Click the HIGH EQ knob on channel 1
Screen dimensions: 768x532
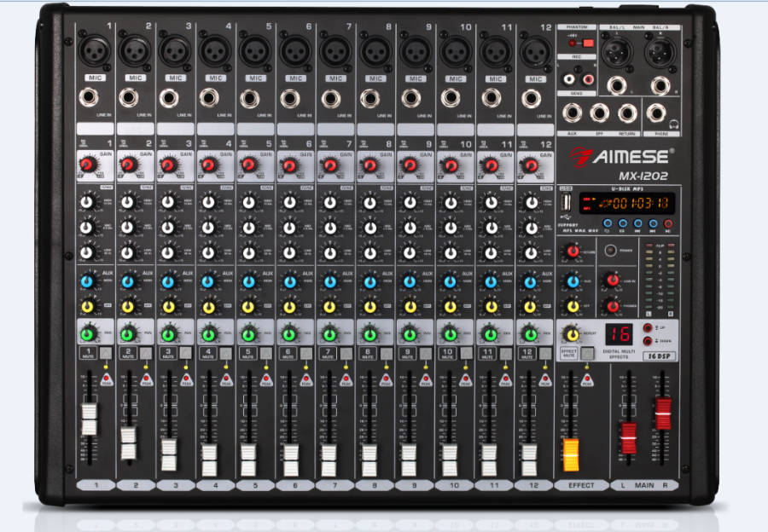[87, 202]
